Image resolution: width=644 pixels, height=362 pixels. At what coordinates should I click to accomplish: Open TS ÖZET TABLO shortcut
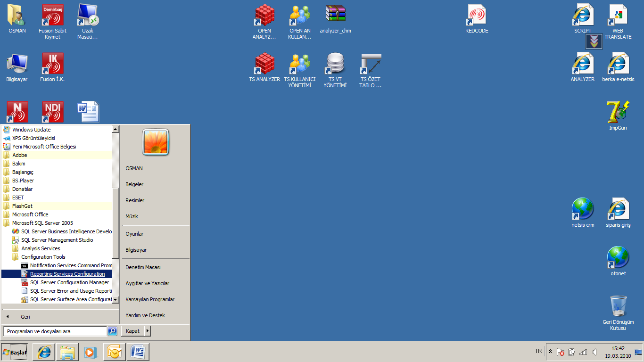click(371, 64)
